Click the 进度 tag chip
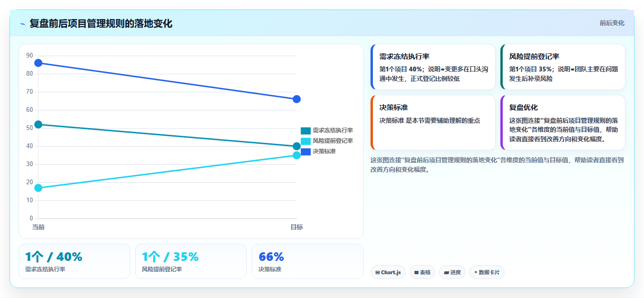 [452, 272]
